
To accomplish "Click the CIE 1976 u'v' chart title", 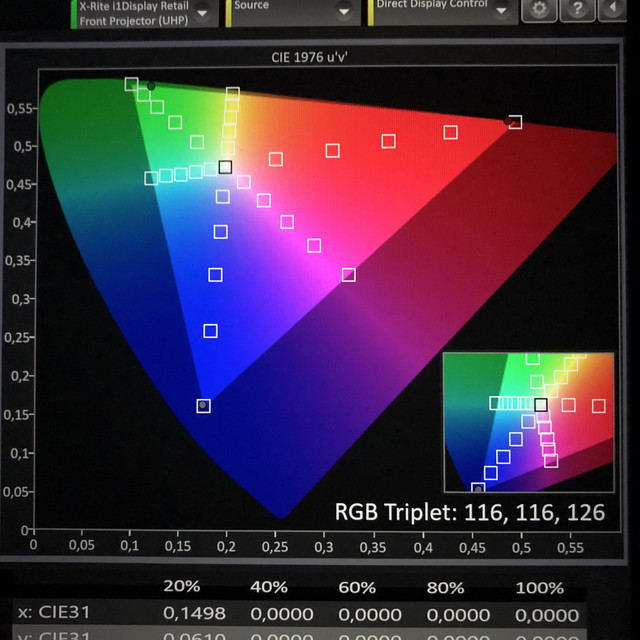I will click(309, 57).
